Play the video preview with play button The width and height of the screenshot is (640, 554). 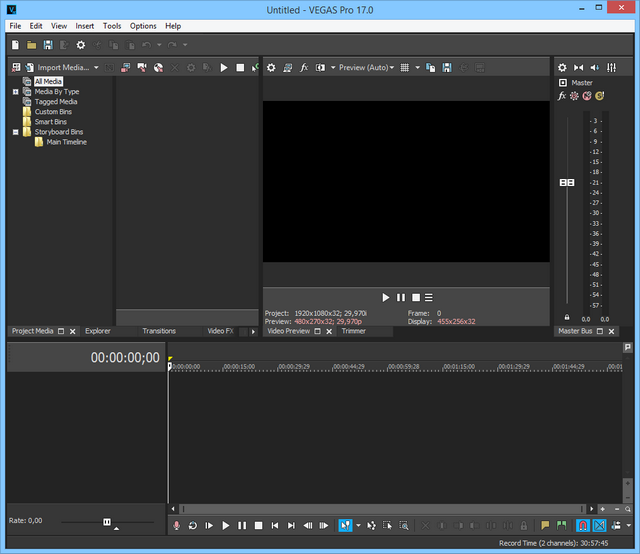tap(386, 297)
